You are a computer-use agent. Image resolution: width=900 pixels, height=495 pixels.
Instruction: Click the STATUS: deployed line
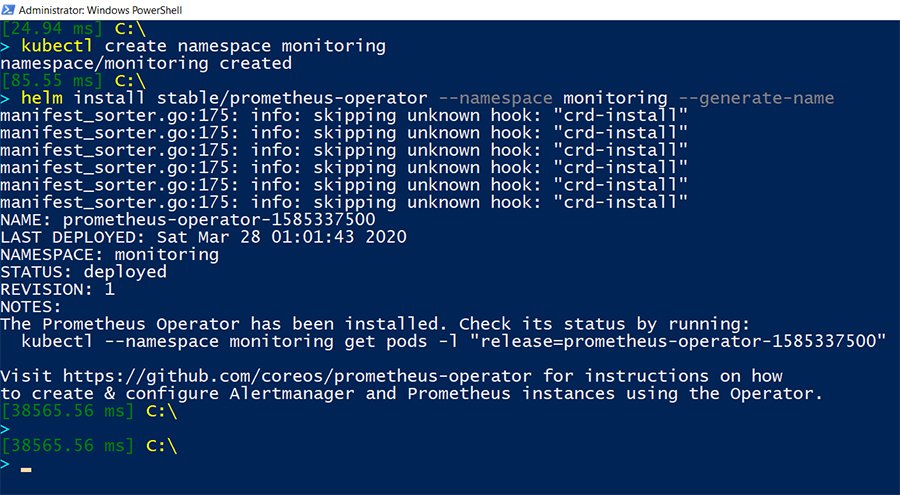[x=83, y=271]
